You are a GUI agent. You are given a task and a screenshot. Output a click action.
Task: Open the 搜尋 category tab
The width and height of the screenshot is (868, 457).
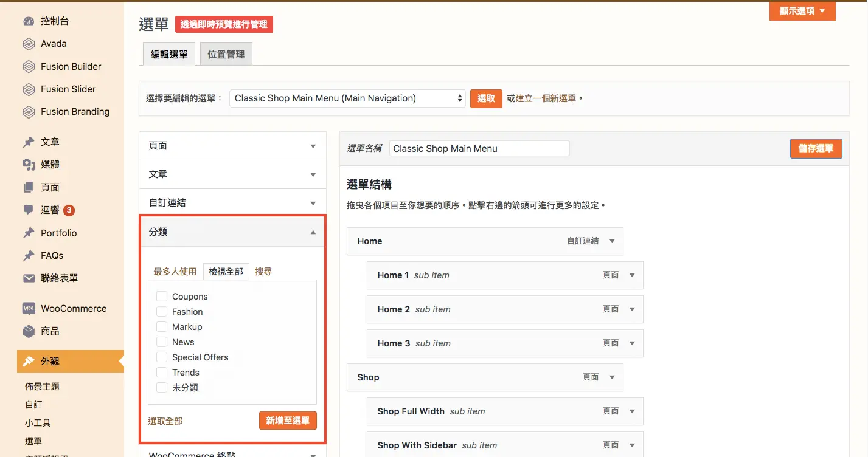coord(263,272)
